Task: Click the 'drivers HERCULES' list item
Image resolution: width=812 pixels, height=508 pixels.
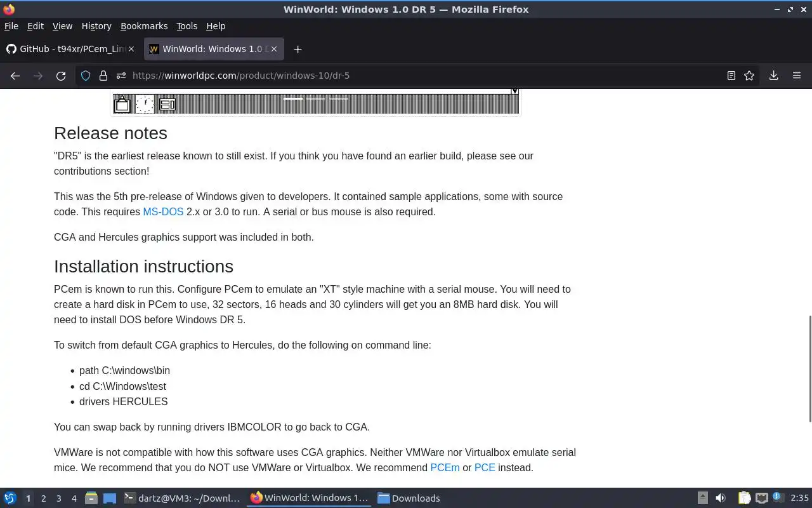Action: tap(124, 401)
